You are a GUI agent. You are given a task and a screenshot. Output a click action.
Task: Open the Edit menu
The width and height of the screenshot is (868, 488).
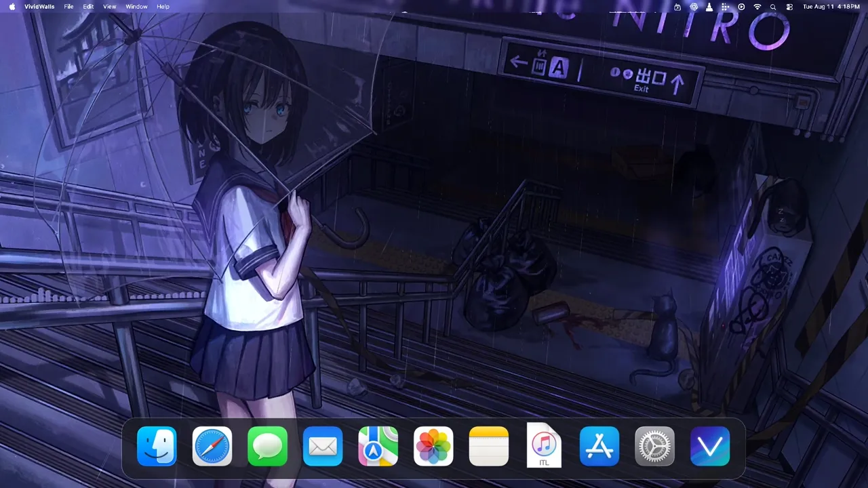(88, 6)
